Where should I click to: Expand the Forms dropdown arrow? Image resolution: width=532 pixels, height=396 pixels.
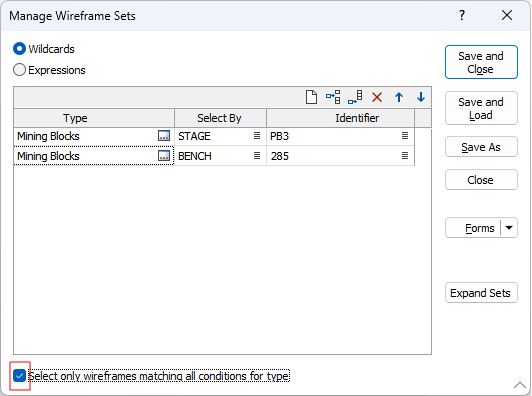click(x=509, y=228)
